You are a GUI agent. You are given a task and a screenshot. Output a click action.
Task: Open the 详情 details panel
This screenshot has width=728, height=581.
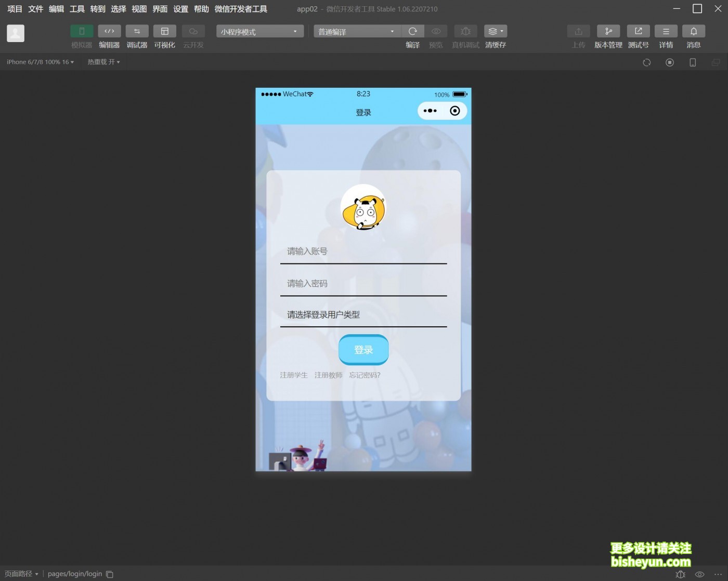[666, 31]
